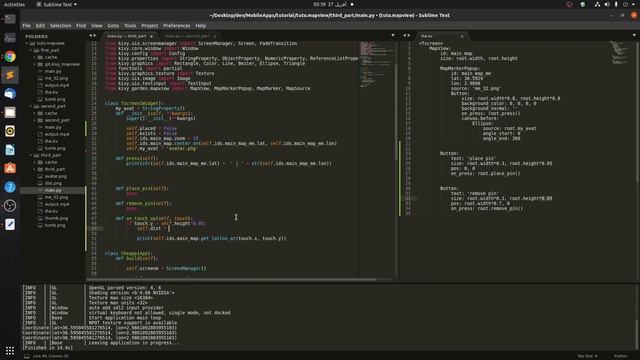Image resolution: width=640 pixels, height=360 pixels.
Task: Launch OBS Studio from the dock
Action: (10, 206)
